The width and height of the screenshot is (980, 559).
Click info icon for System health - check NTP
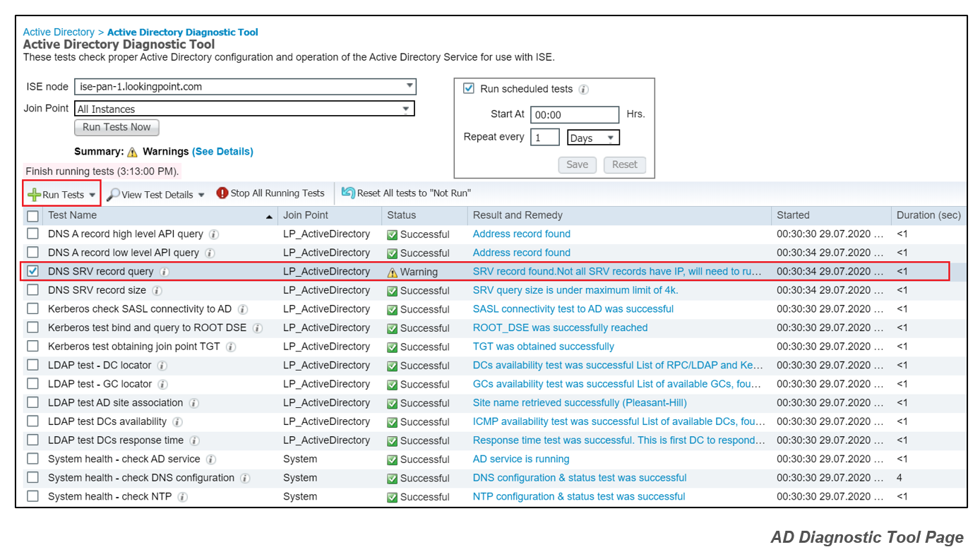(182, 497)
